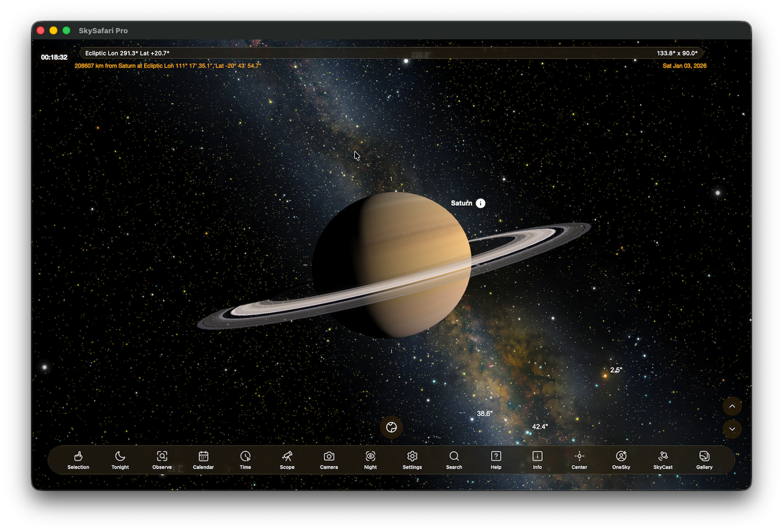783x532 pixels.
Task: Open the Calendar tool
Action: pyautogui.click(x=203, y=459)
